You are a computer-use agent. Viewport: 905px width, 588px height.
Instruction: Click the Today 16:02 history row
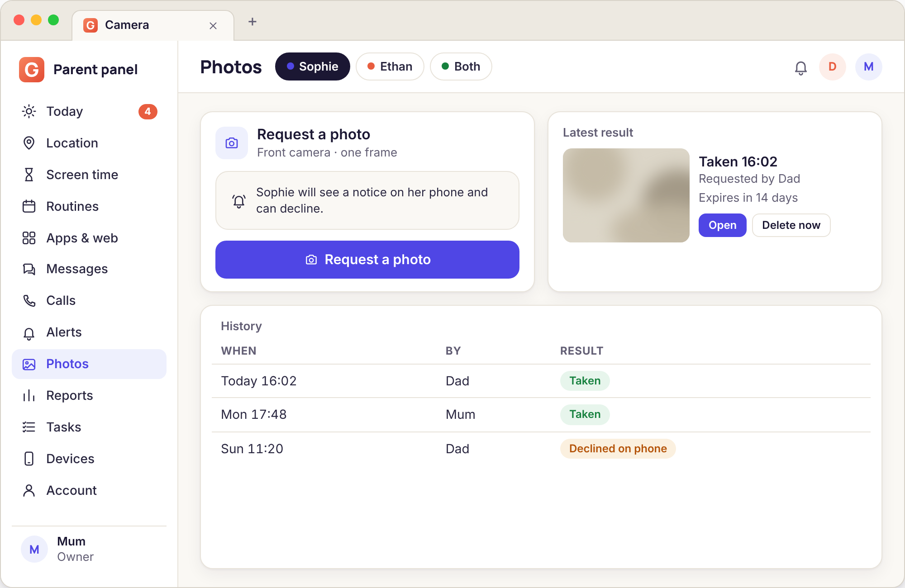coord(541,381)
